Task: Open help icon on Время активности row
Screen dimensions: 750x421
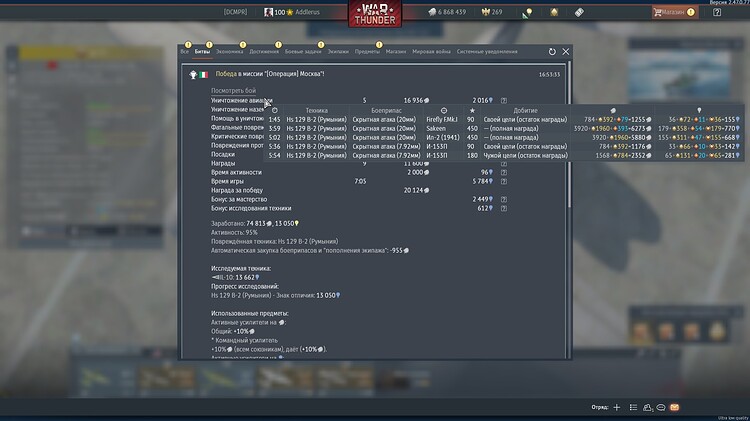Action: tap(504, 173)
